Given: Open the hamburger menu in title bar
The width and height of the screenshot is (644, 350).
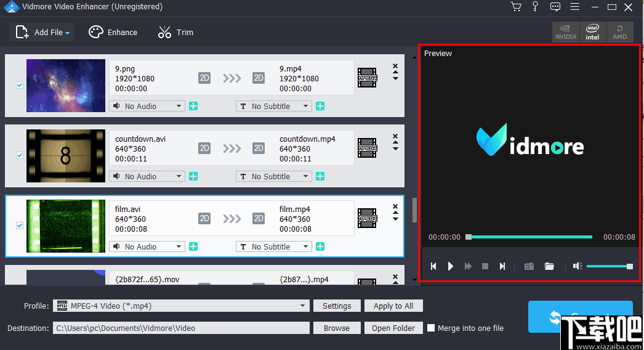Looking at the screenshot, I should coord(575,7).
